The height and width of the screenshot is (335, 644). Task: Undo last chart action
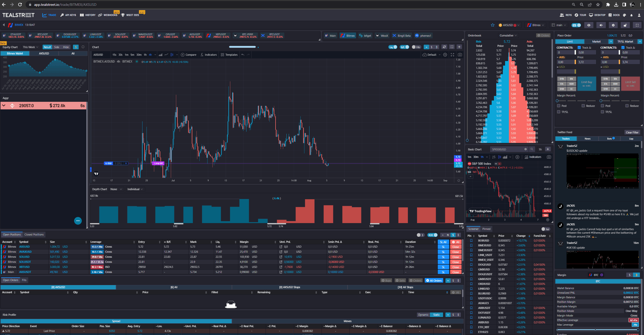pos(243,55)
